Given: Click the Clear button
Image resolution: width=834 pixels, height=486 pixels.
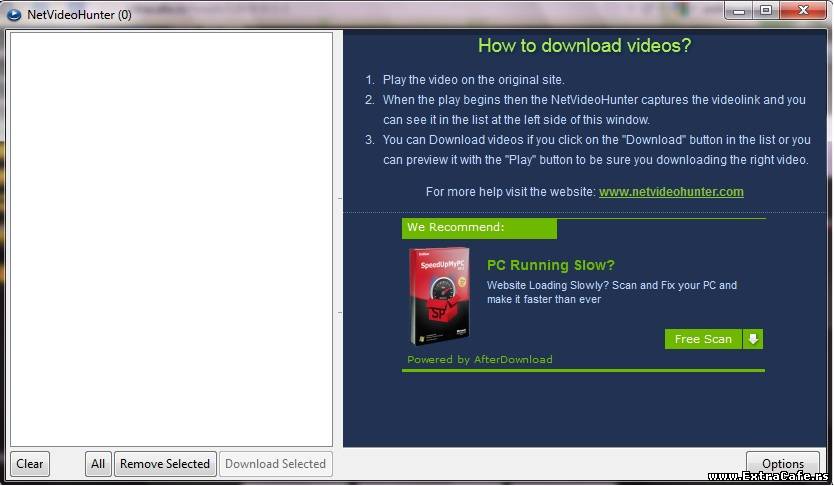Looking at the screenshot, I should (30, 464).
